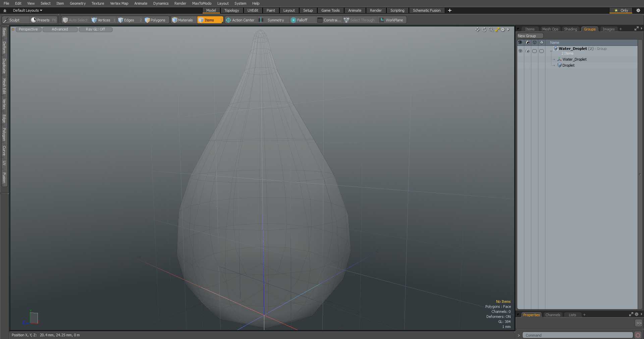Open WorkPlane options
Image resolution: width=644 pixels, height=339 pixels.
391,20
